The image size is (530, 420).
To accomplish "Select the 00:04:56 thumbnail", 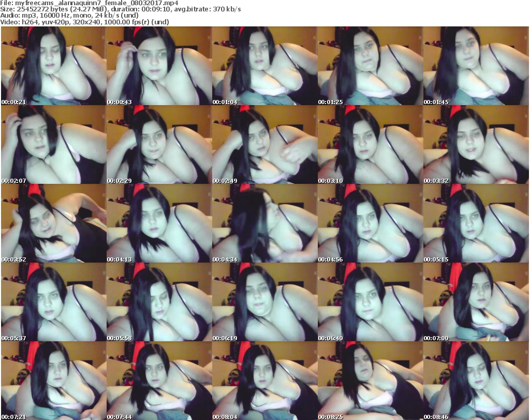I will [370, 224].
